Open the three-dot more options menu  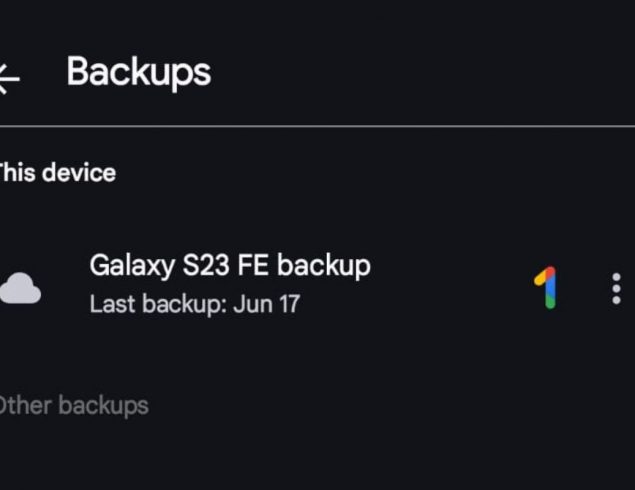click(x=615, y=288)
